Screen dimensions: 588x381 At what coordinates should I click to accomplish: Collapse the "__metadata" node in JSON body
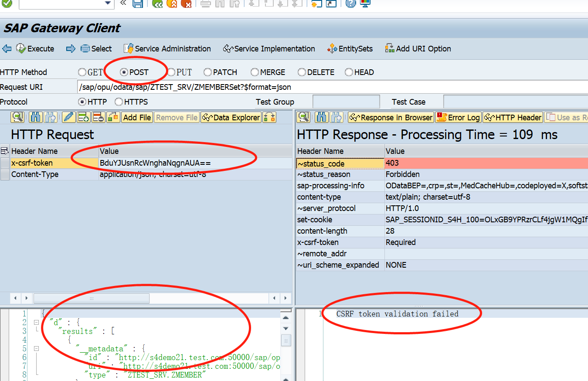pyautogui.click(x=36, y=349)
